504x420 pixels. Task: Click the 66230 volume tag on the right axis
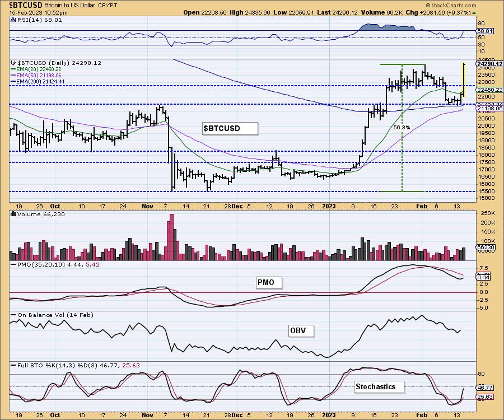pos(486,247)
